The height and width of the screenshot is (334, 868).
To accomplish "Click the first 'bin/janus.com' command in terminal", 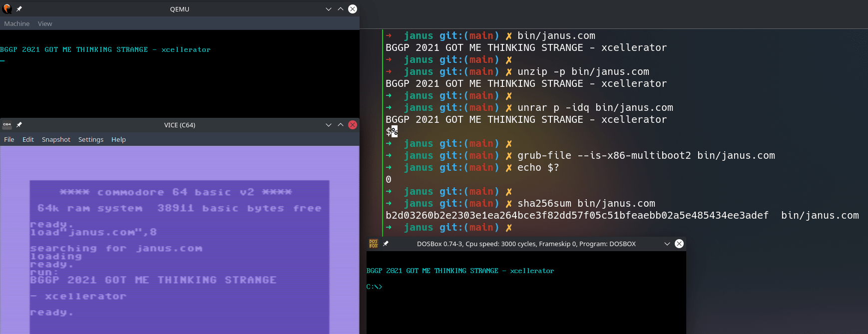I will (556, 35).
